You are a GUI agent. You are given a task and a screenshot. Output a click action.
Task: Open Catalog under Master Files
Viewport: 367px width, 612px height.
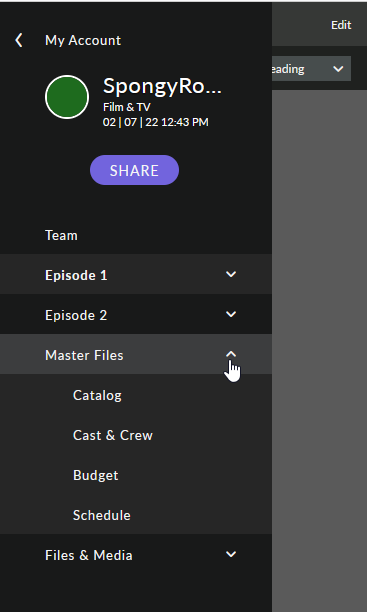97,395
